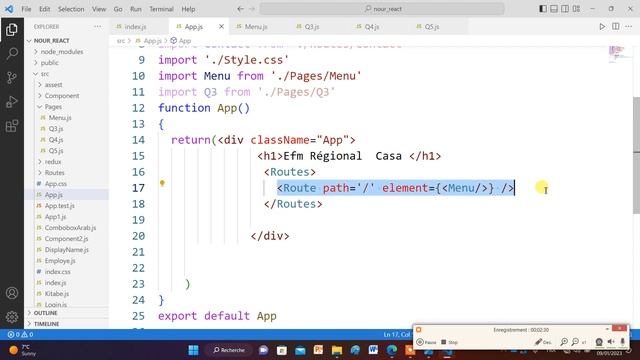Open the Terminal menu

pyautogui.click(x=161, y=9)
